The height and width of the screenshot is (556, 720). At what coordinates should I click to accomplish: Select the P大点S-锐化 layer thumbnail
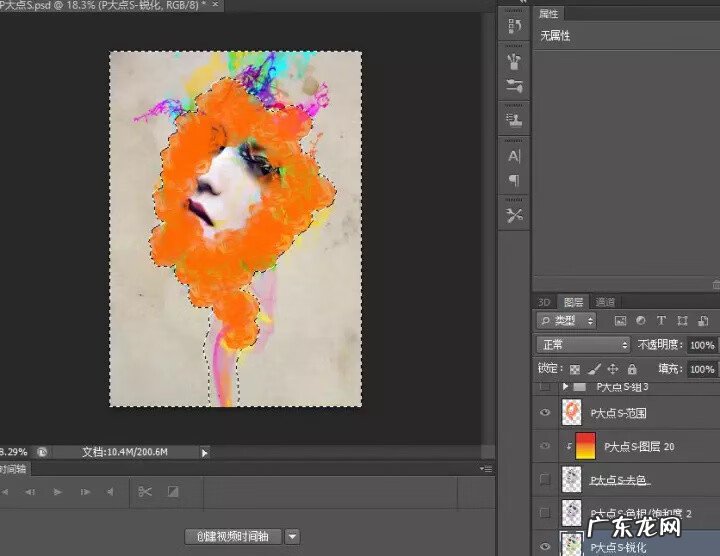coord(572,544)
